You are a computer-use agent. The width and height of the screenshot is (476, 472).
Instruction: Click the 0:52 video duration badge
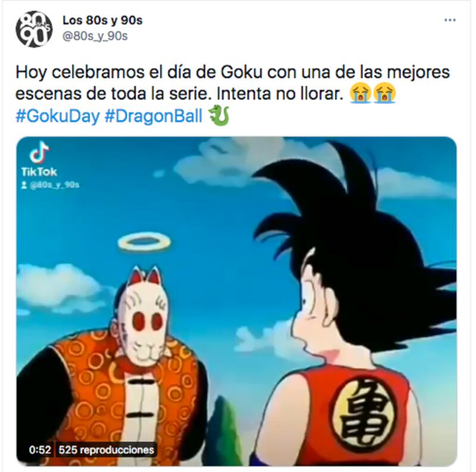(40, 450)
